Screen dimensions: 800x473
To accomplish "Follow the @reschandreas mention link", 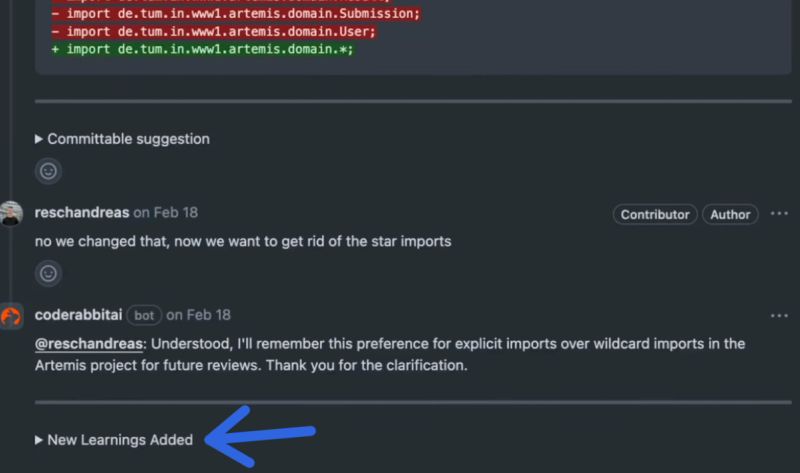I will pos(89,344).
